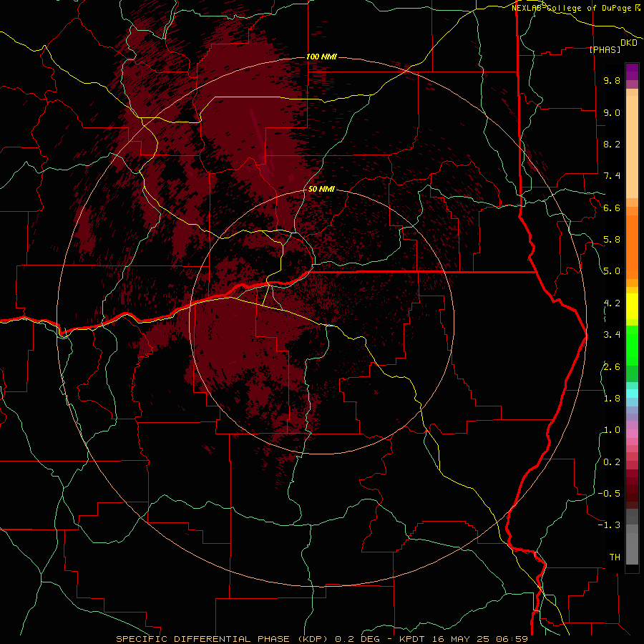This screenshot has width=644, height=644.
Task: Click the 16 MAY 25 06:59 timestamp
Action: click(480, 639)
